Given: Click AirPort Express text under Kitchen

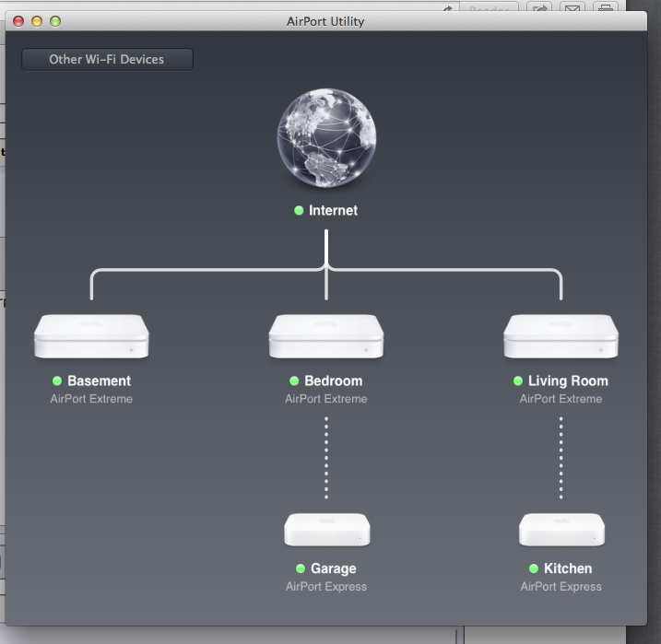Looking at the screenshot, I should [561, 586].
